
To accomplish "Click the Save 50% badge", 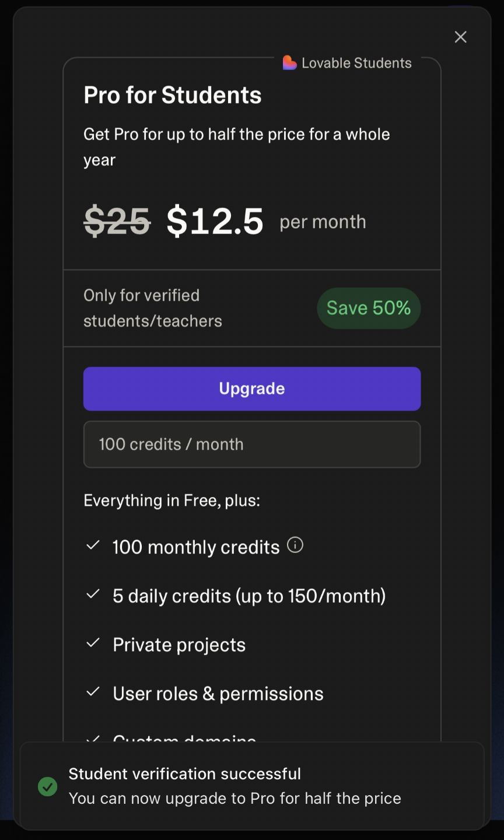I will tap(369, 308).
